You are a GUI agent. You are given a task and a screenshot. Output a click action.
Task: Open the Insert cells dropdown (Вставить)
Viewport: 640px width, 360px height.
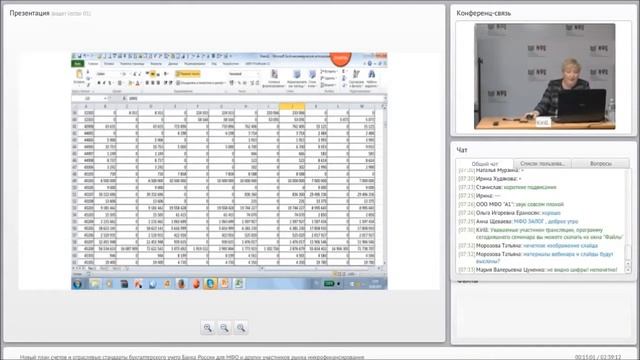328,71
